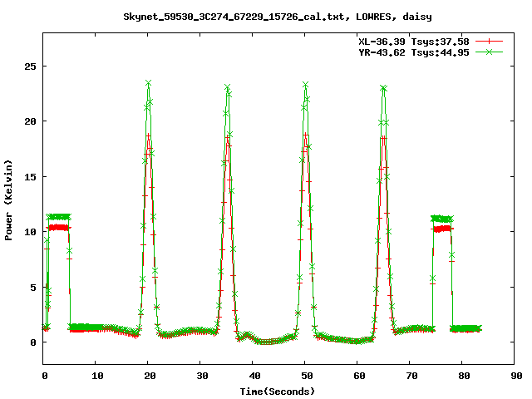Click the green peak marker near 65 seconds
This screenshot has width=532, height=399.
coord(384,88)
